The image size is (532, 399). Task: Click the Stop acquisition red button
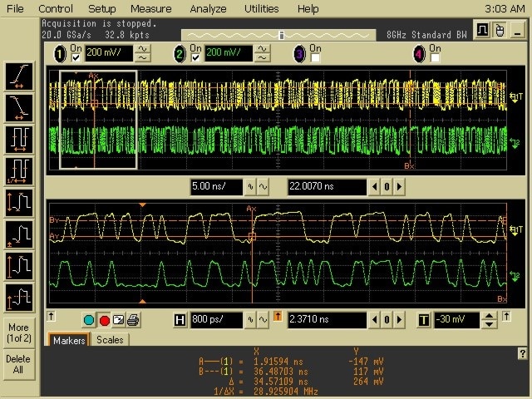[104, 320]
